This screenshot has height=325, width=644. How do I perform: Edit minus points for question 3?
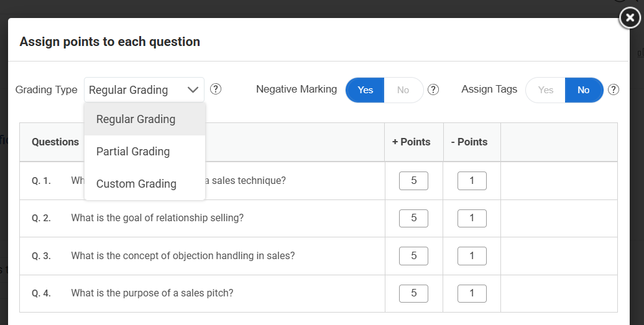pos(472,255)
